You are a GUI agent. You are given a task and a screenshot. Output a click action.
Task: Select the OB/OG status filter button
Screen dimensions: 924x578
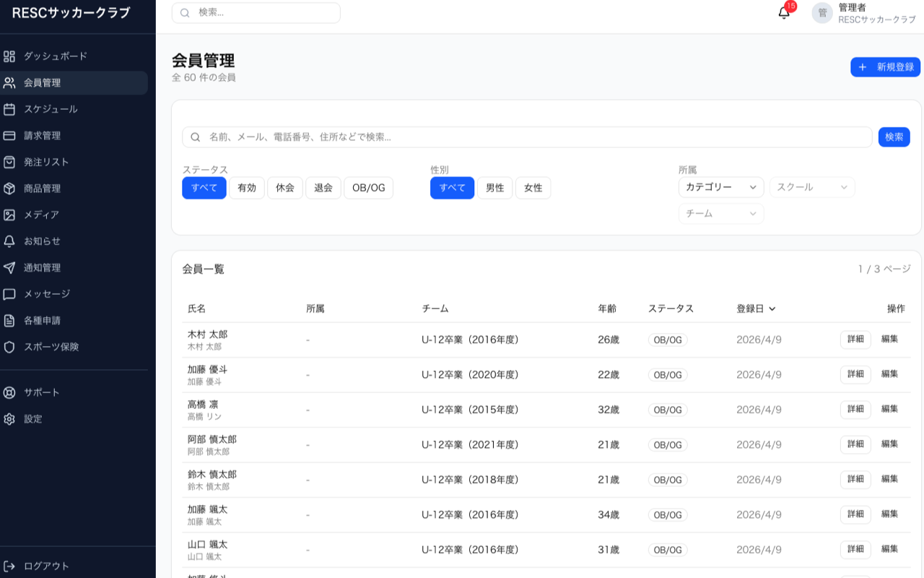(368, 188)
